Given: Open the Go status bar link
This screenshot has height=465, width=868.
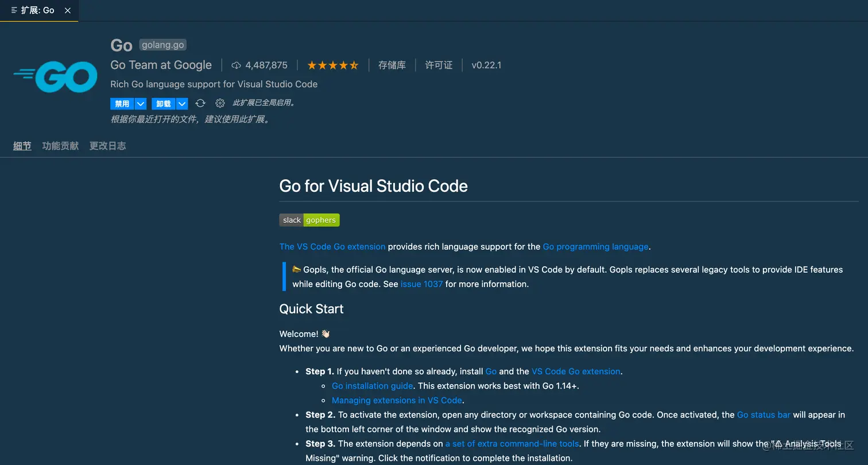Looking at the screenshot, I should point(764,414).
